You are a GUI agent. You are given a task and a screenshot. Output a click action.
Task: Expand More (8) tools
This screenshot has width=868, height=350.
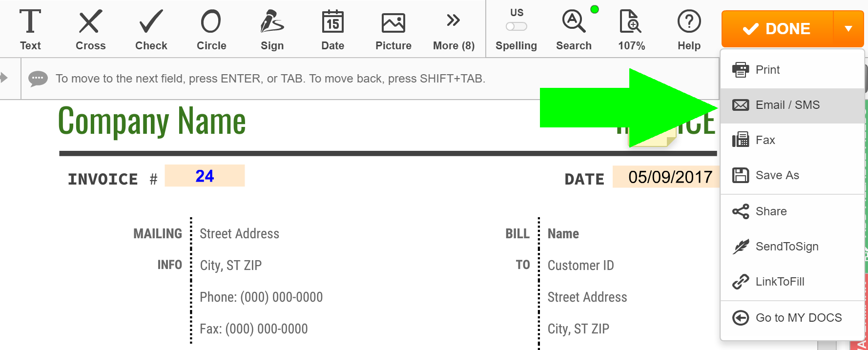pyautogui.click(x=454, y=30)
